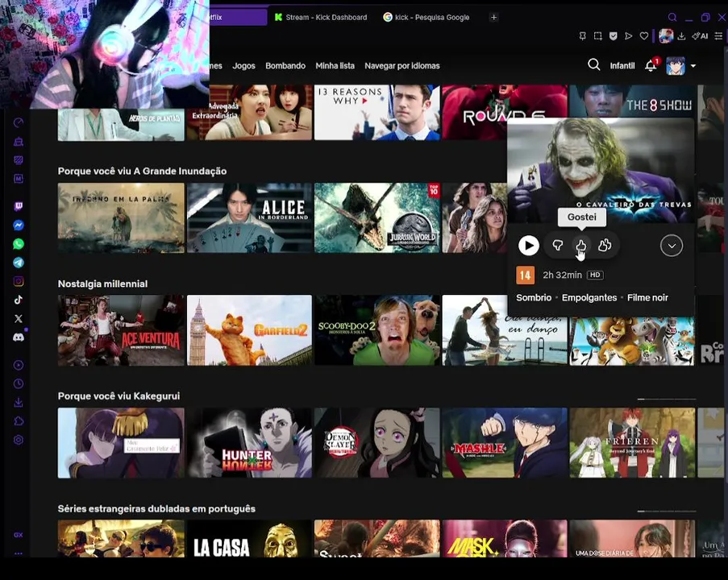Open X (Twitter) from the sidebar
This screenshot has width=728, height=580.
click(x=18, y=319)
